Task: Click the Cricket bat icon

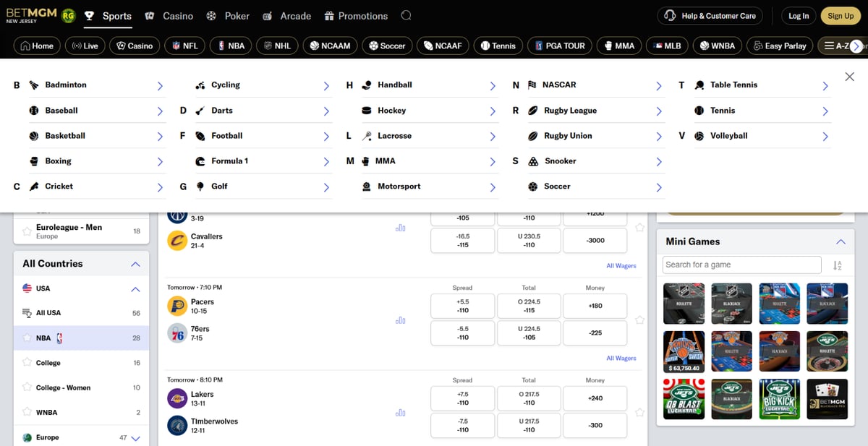Action: click(34, 186)
